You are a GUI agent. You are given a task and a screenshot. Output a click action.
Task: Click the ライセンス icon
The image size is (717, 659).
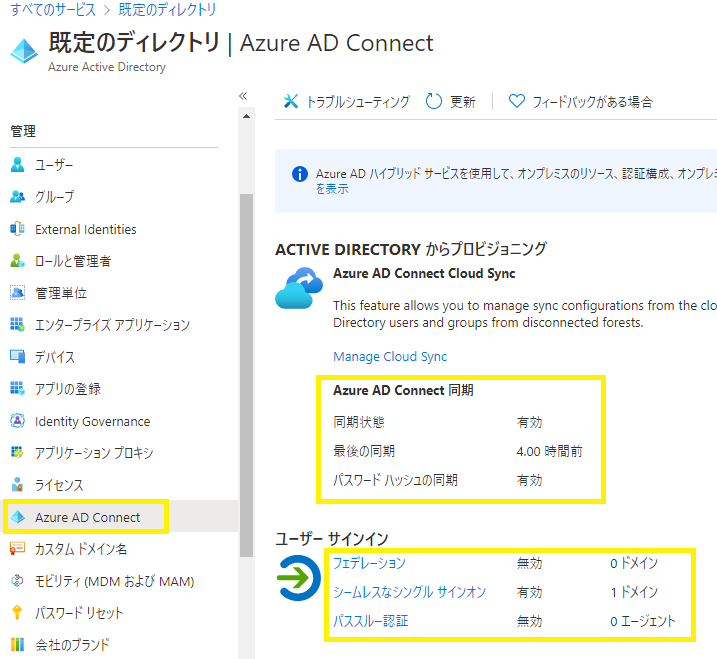click(17, 484)
